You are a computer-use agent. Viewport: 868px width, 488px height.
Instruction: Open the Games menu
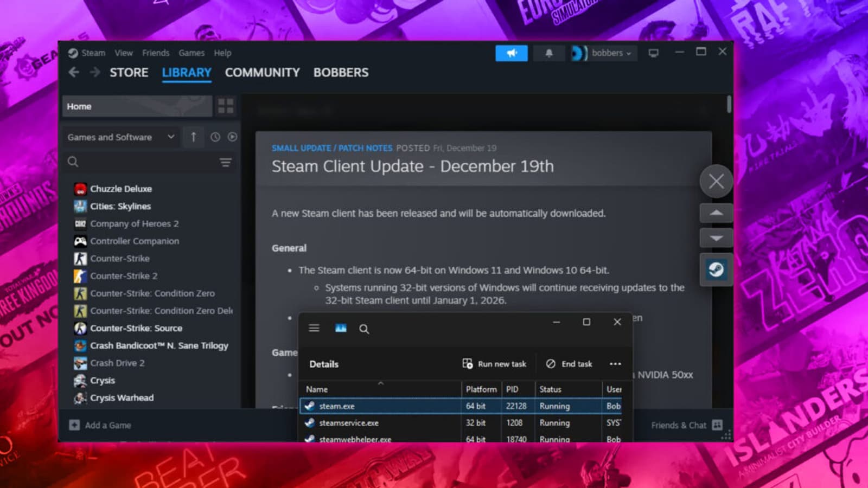pyautogui.click(x=192, y=53)
